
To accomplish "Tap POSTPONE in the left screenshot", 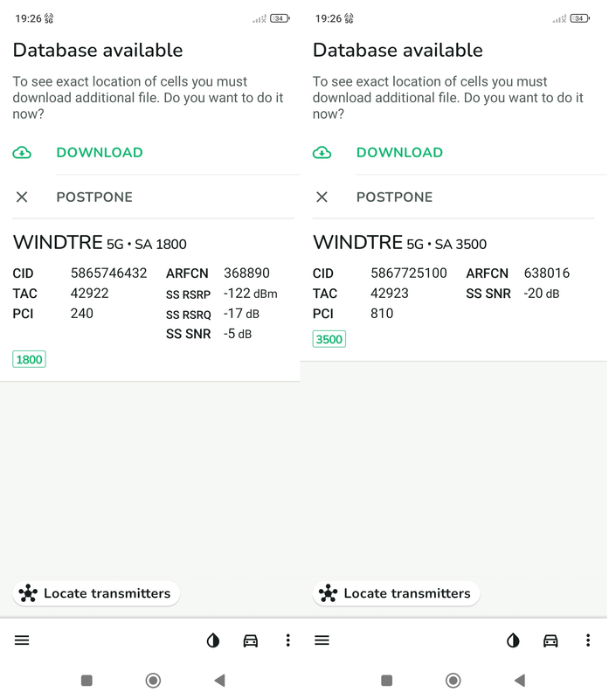I will click(x=94, y=197).
